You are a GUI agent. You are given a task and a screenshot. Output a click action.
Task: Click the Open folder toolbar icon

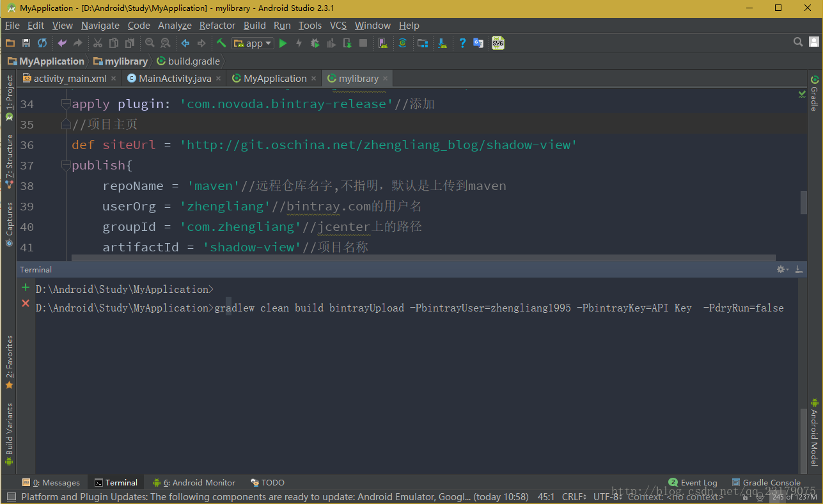(x=10, y=43)
